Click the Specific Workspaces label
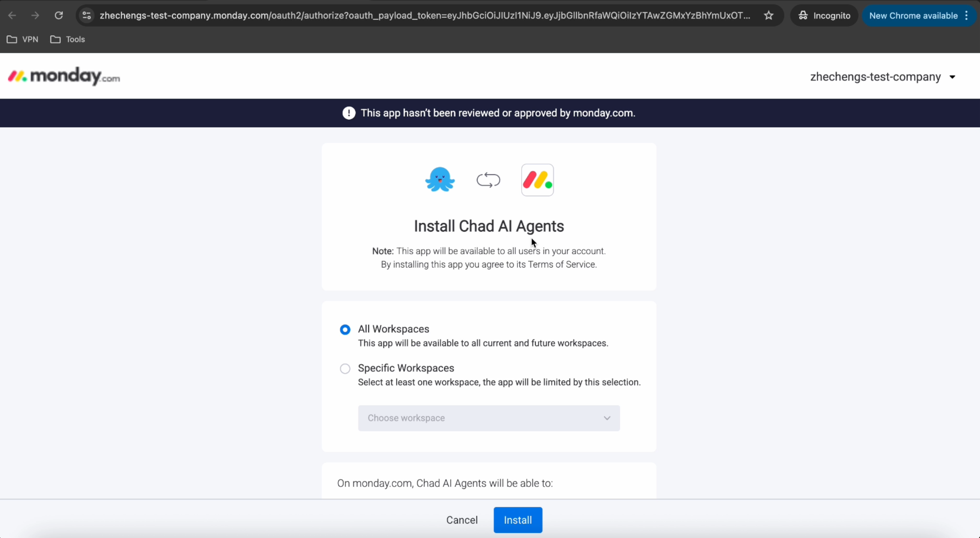This screenshot has height=538, width=980. tap(406, 368)
